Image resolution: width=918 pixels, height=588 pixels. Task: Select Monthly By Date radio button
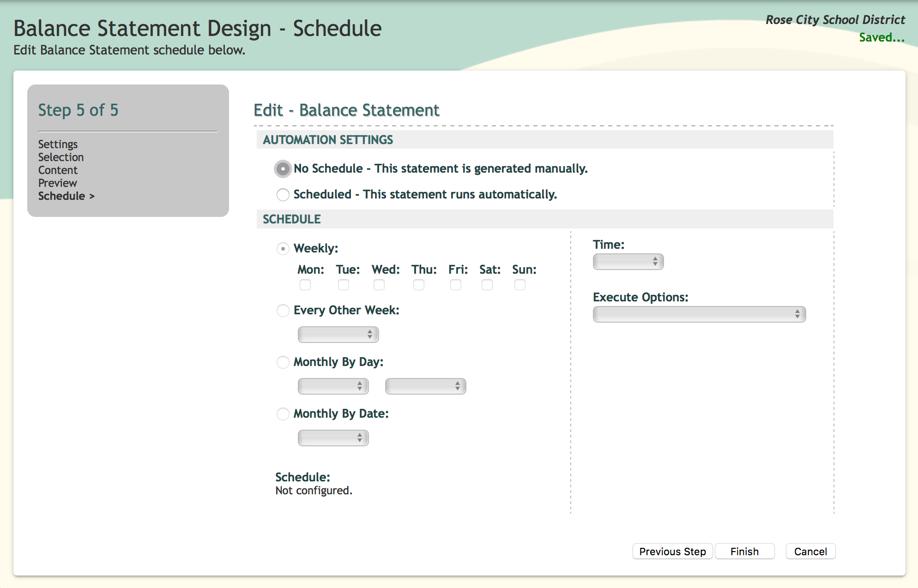pos(283,414)
